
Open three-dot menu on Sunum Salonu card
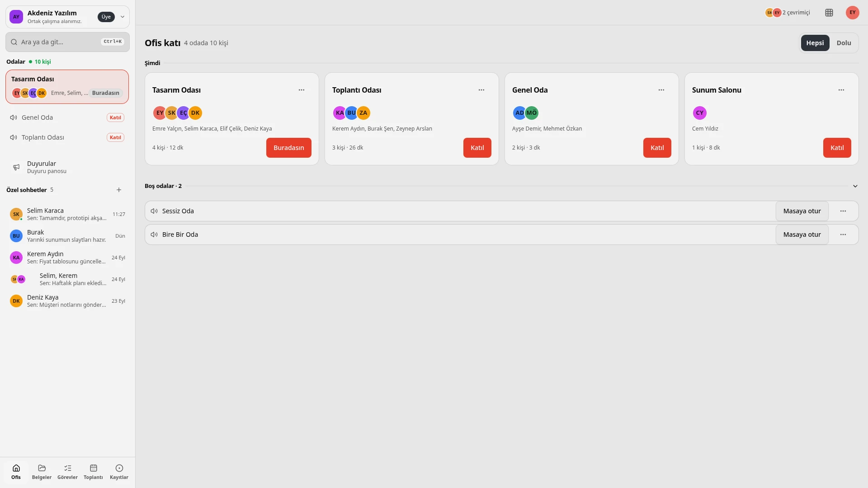pos(841,90)
